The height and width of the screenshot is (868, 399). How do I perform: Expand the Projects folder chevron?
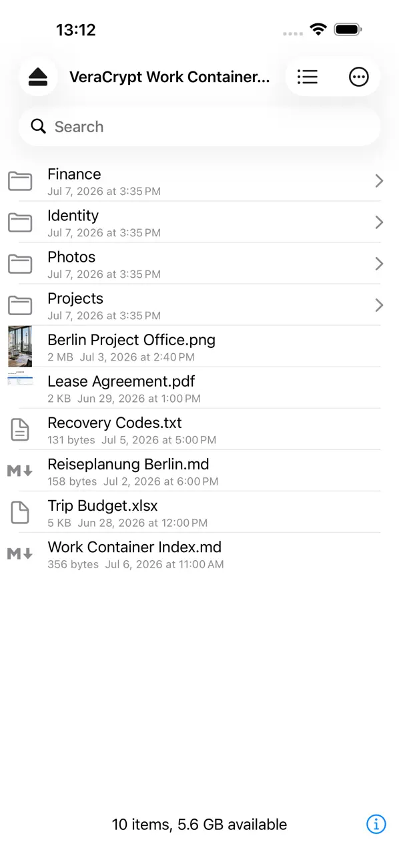tap(379, 305)
